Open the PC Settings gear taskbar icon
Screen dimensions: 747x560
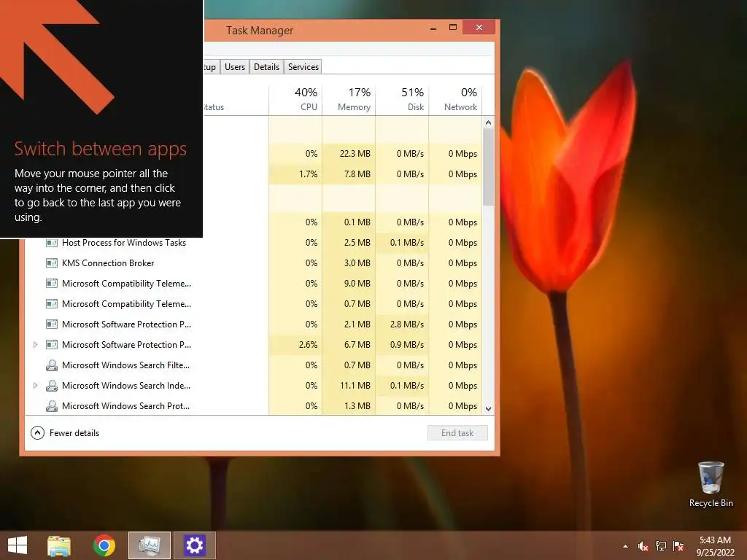(194, 545)
